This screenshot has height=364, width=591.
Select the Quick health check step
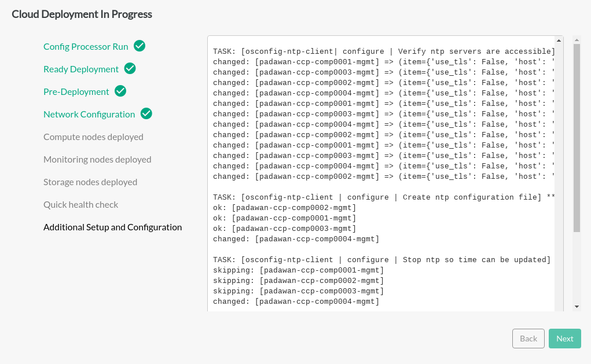80,205
